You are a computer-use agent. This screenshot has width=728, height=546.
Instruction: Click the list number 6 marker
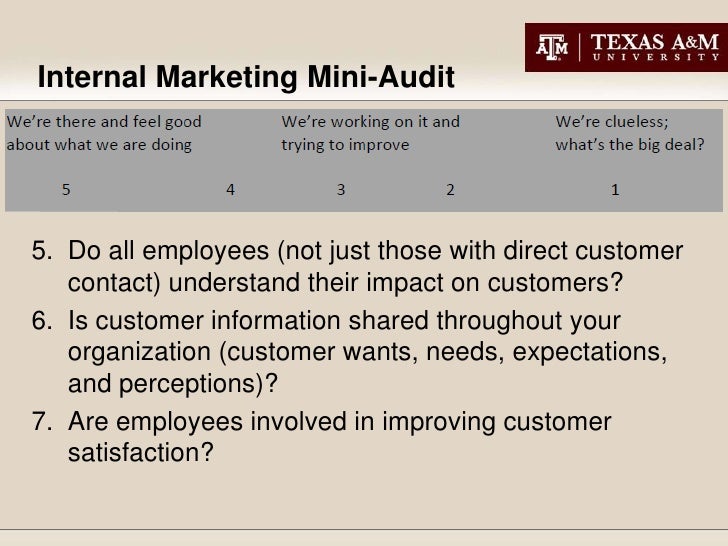click(42, 321)
